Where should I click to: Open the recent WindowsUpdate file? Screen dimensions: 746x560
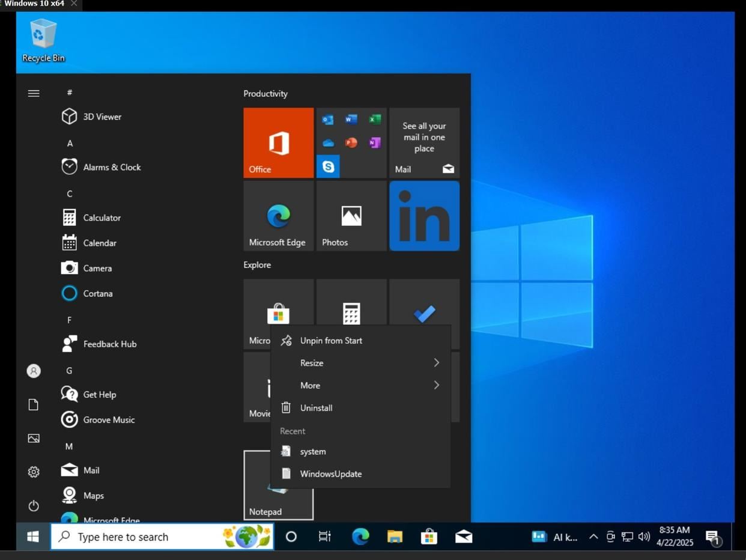point(331,473)
